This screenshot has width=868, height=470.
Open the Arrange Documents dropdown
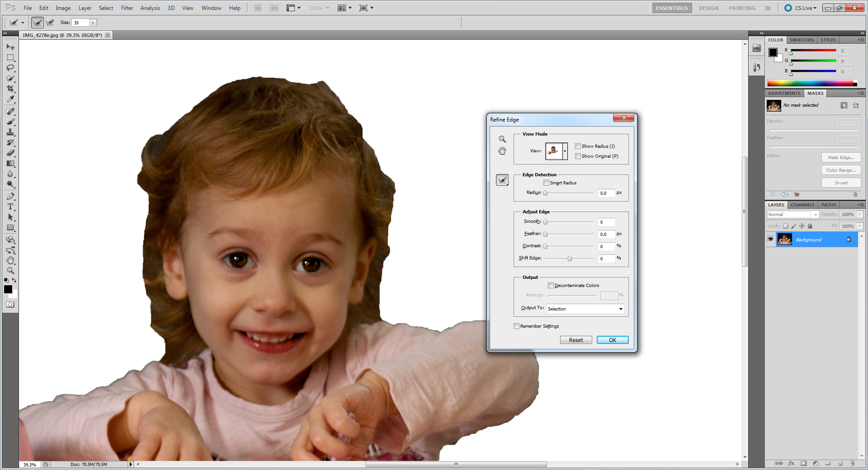[x=345, y=8]
